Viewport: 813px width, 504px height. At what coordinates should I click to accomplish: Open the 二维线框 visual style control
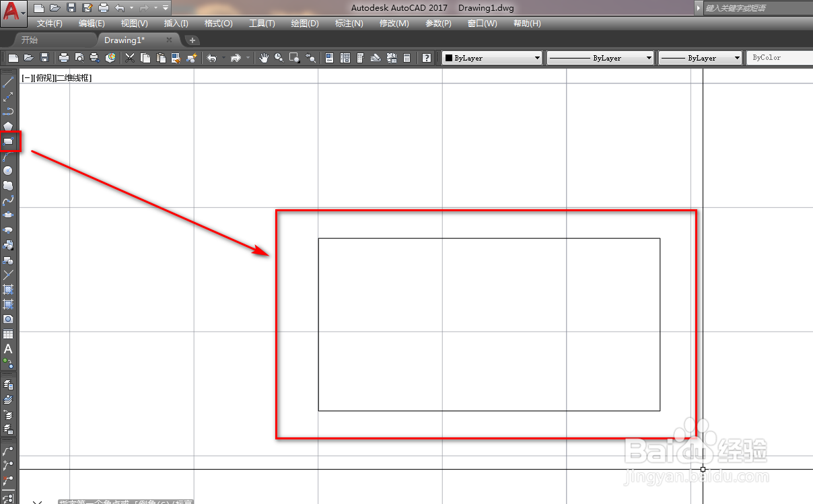point(73,78)
